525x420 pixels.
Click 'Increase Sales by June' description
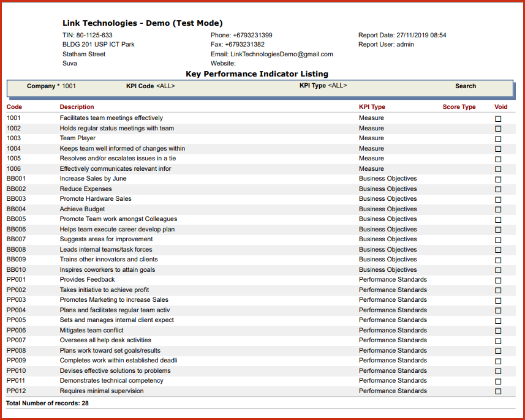coord(93,178)
